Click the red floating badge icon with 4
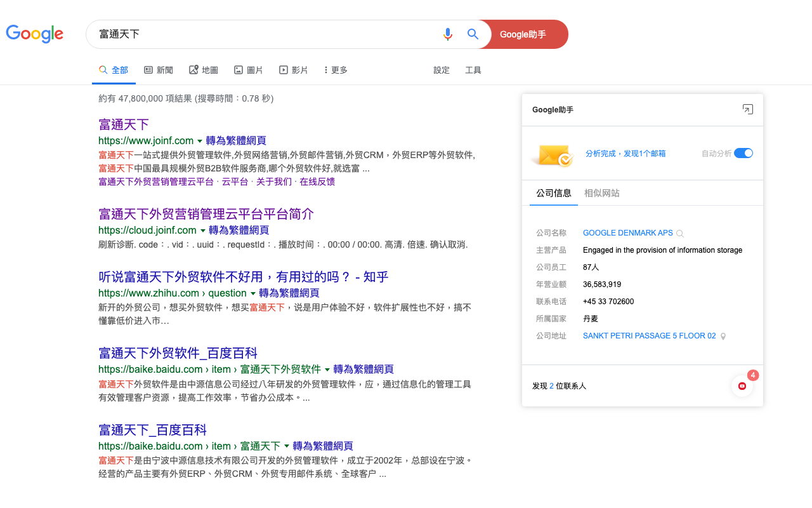812x508 pixels. pyautogui.click(x=742, y=385)
